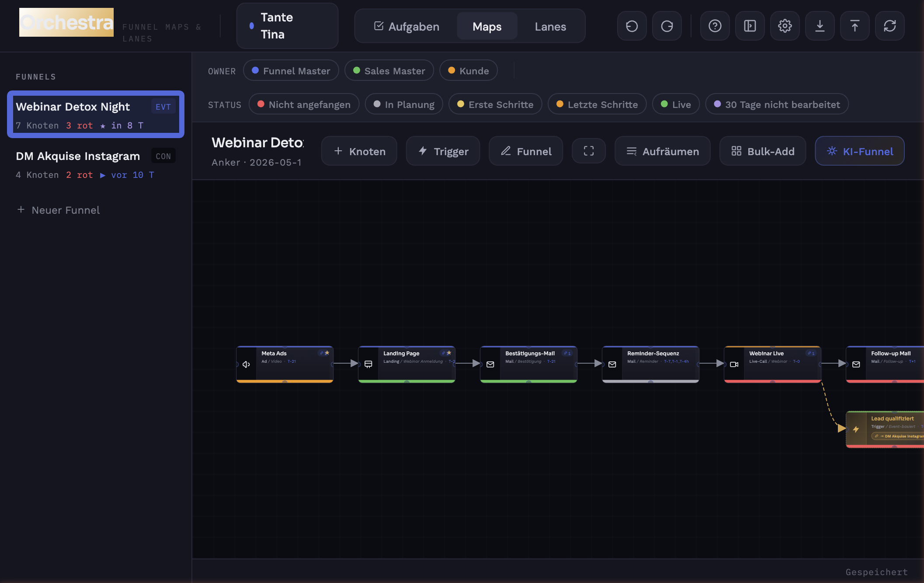Toggle the sidebar panel icon
The height and width of the screenshot is (583, 924).
[x=750, y=26]
